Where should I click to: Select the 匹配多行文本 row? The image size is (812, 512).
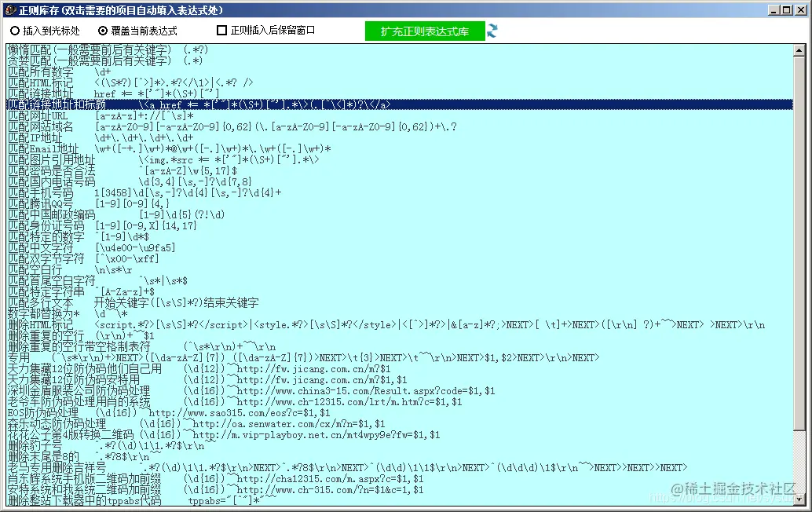pos(400,302)
